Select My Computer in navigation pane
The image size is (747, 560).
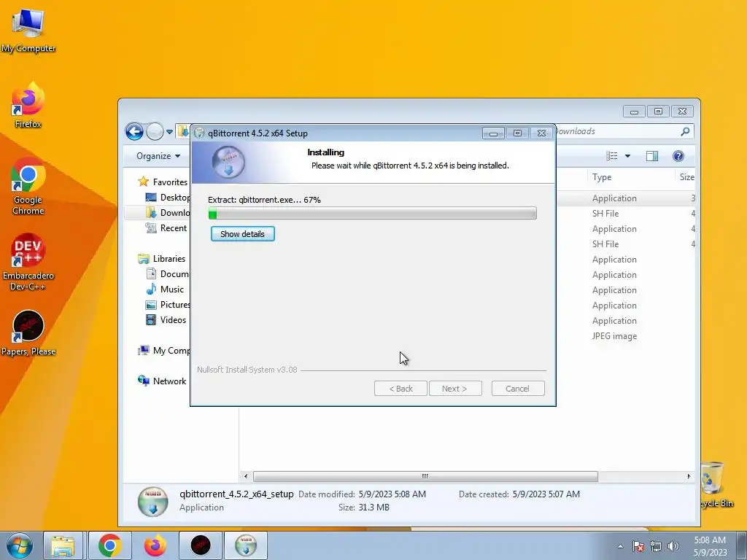tap(163, 351)
